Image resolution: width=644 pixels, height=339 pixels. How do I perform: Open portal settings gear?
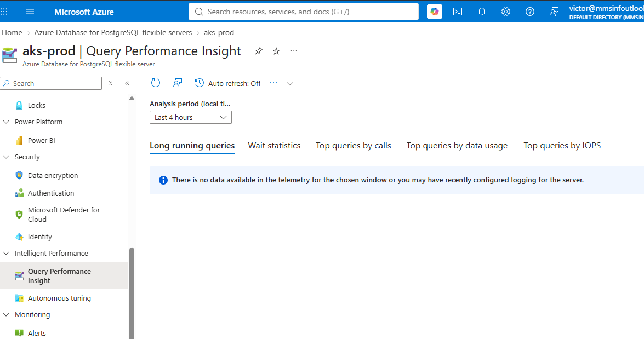[x=505, y=12]
